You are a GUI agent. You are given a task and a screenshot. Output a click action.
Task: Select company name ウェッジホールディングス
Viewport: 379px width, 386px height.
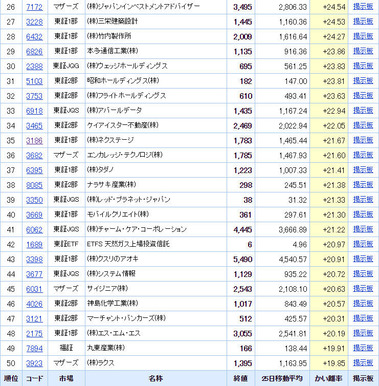pyautogui.click(x=127, y=66)
